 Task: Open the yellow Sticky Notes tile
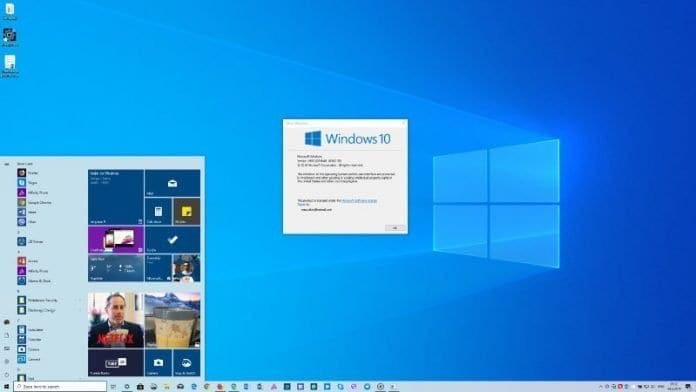point(186,211)
